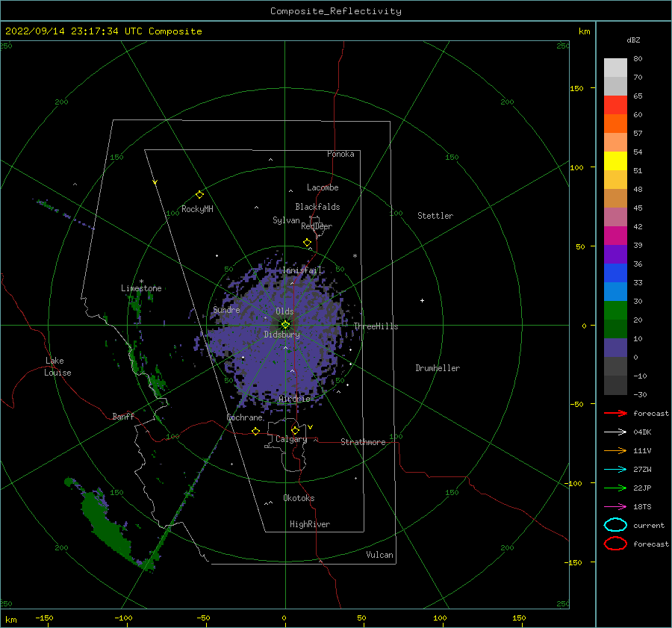672x628 pixels.
Task: Click the Sundre town label
Action: click(226, 309)
